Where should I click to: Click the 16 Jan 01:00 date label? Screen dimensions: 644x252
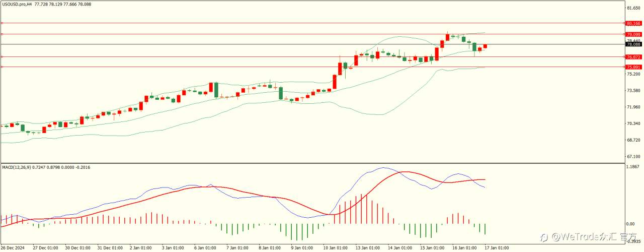[464, 248]
